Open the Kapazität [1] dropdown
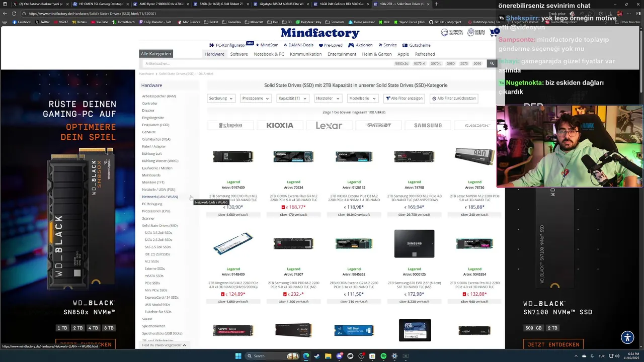 [x=292, y=99]
